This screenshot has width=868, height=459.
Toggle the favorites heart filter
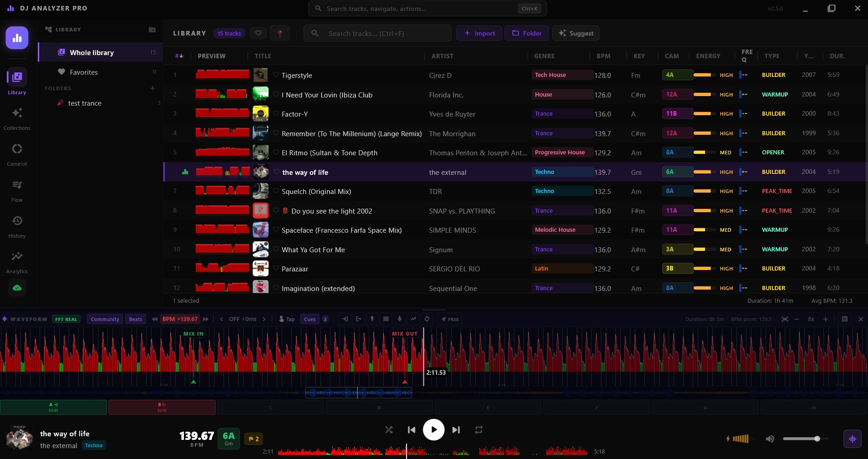(258, 33)
